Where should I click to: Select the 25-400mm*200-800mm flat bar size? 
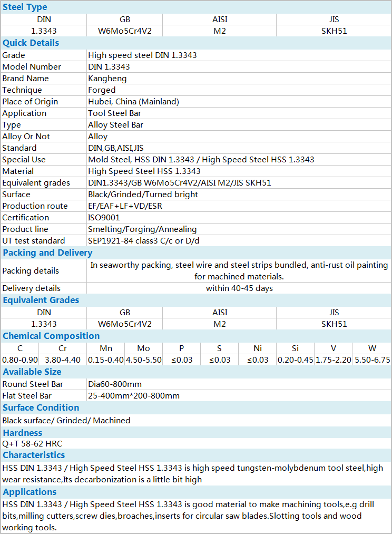(134, 396)
